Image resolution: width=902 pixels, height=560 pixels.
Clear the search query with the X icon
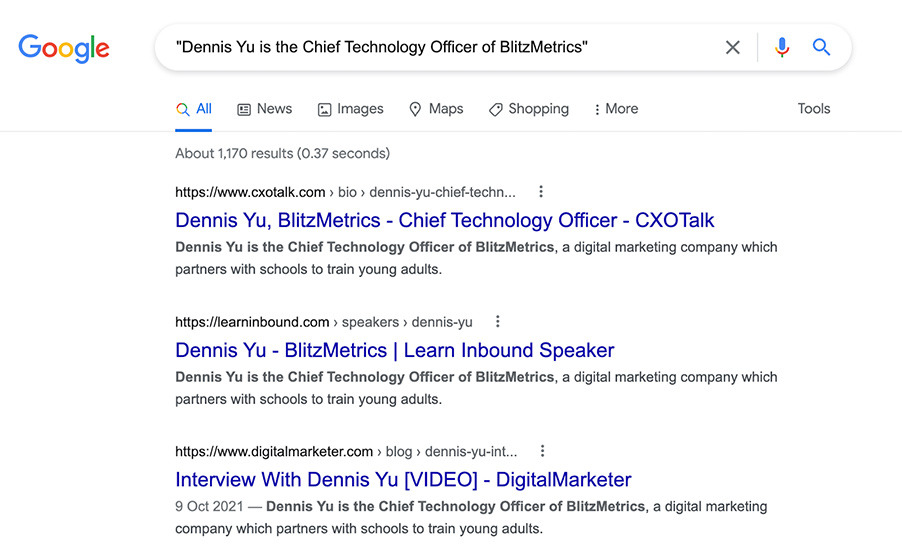732,47
